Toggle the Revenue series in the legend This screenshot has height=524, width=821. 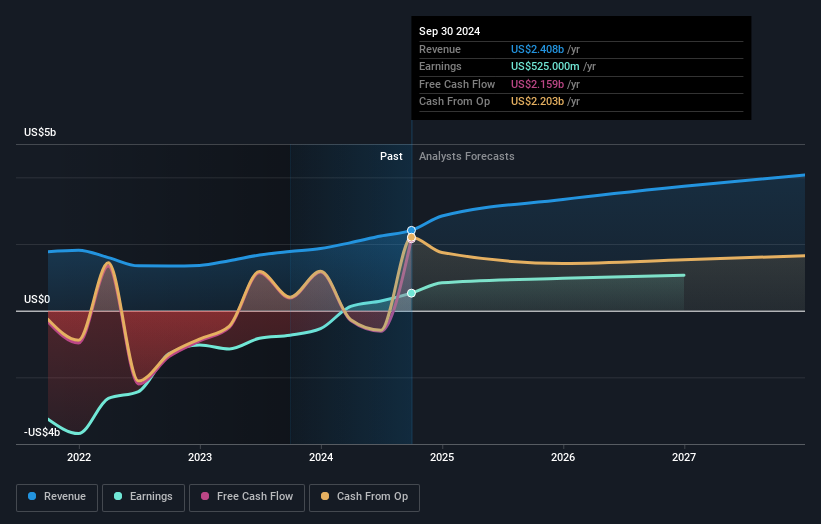[58, 496]
